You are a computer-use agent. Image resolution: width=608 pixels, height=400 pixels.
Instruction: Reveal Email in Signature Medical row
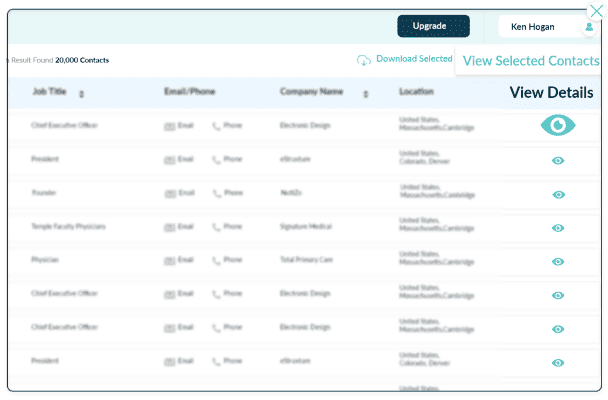pos(179,227)
